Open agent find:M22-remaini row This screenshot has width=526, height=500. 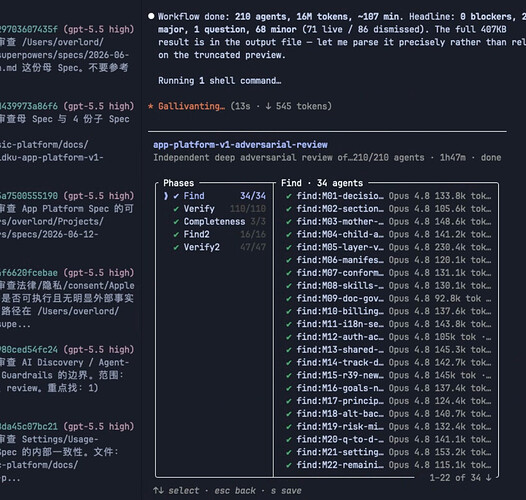point(388,465)
